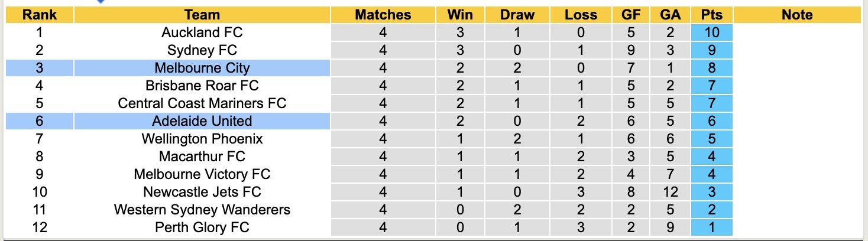Select the Perth Glory FC team name

pyautogui.click(x=202, y=227)
